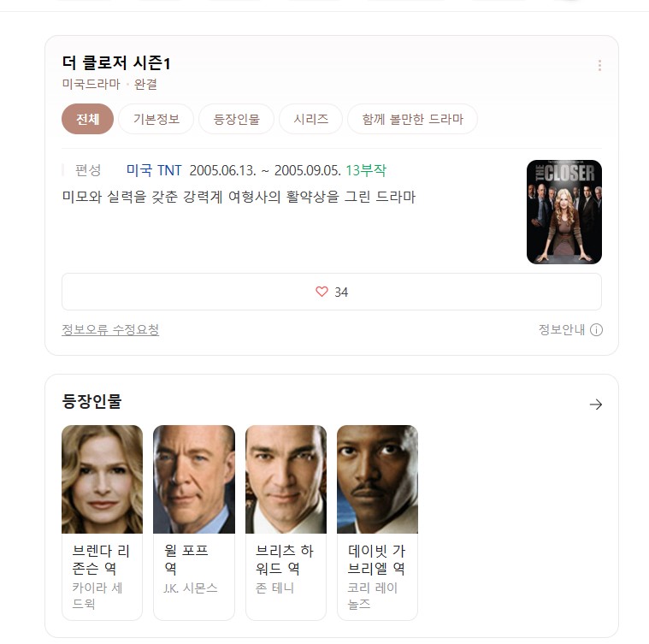Select the 전체 tab
The width and height of the screenshot is (649, 644).
[x=87, y=119]
